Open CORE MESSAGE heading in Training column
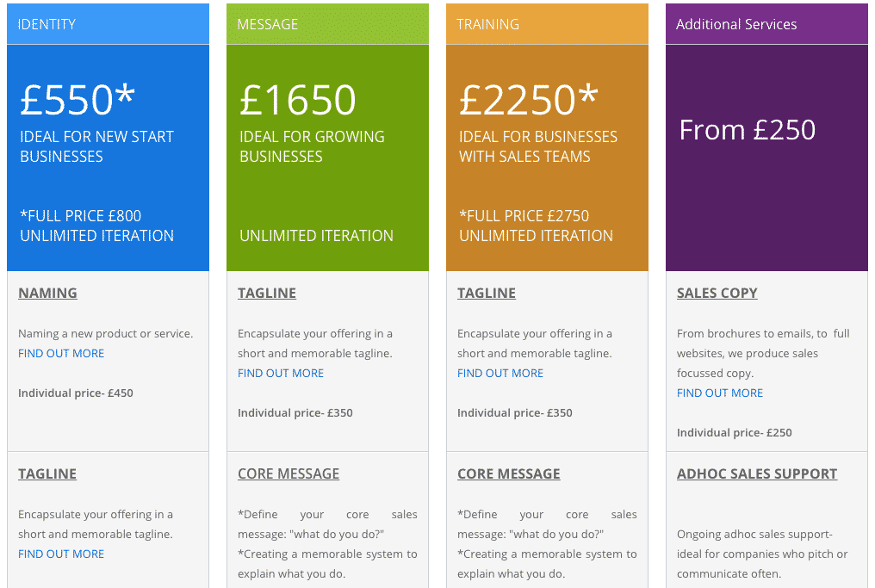 (x=509, y=473)
